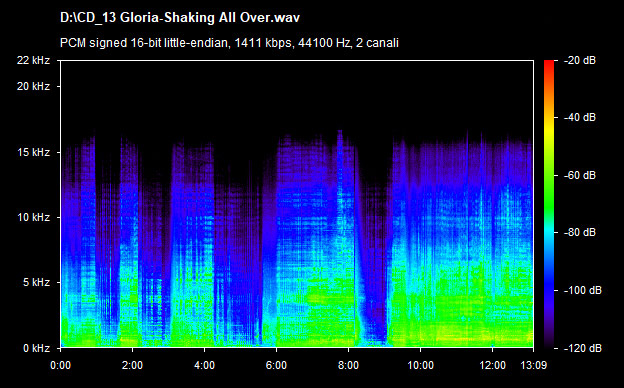This screenshot has width=624, height=388.
Task: Click the dB color scale gradient bar
Action: tap(549, 204)
